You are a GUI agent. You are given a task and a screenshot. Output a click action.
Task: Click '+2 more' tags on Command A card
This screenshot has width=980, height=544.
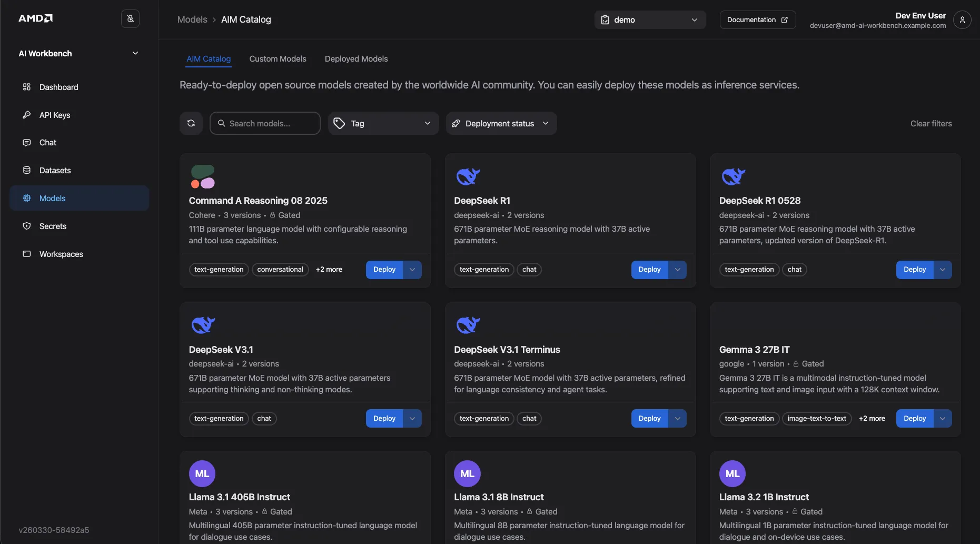click(x=329, y=270)
